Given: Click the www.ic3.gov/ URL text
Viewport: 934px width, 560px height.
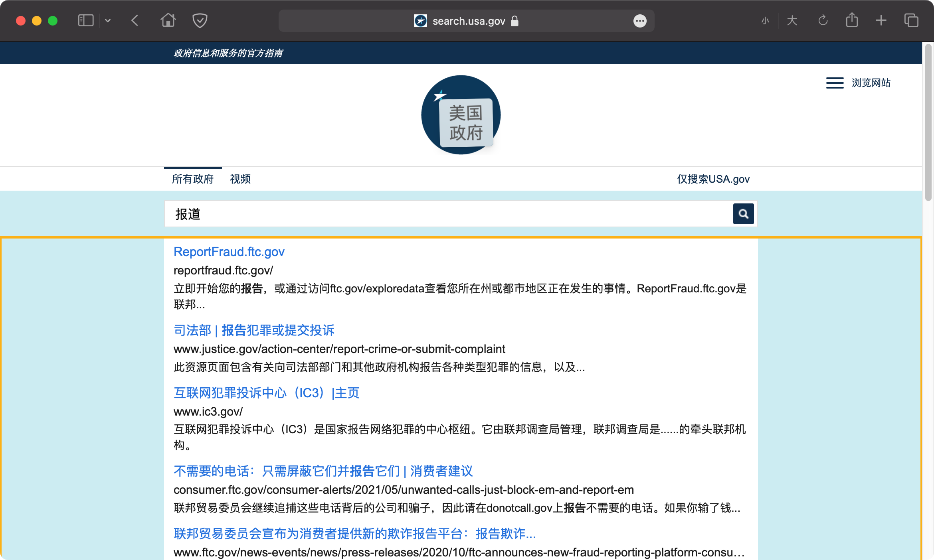Looking at the screenshot, I should coord(208,412).
